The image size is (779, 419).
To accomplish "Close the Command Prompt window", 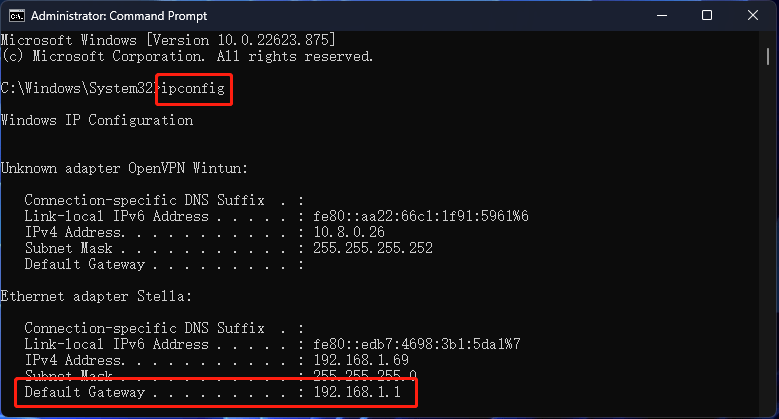I will pos(750,16).
